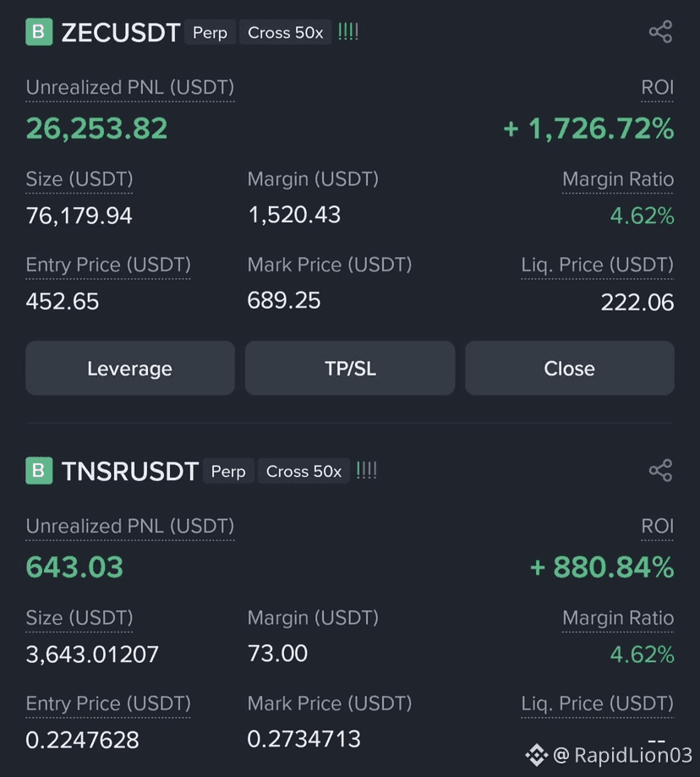Tap the green B badge beside ZECUSDT
Image resolution: width=700 pixels, height=777 pixels.
coord(39,32)
